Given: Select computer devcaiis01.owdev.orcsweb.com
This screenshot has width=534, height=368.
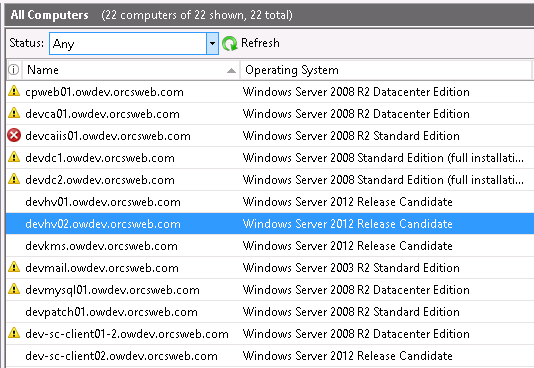Looking at the screenshot, I should coord(108,136).
